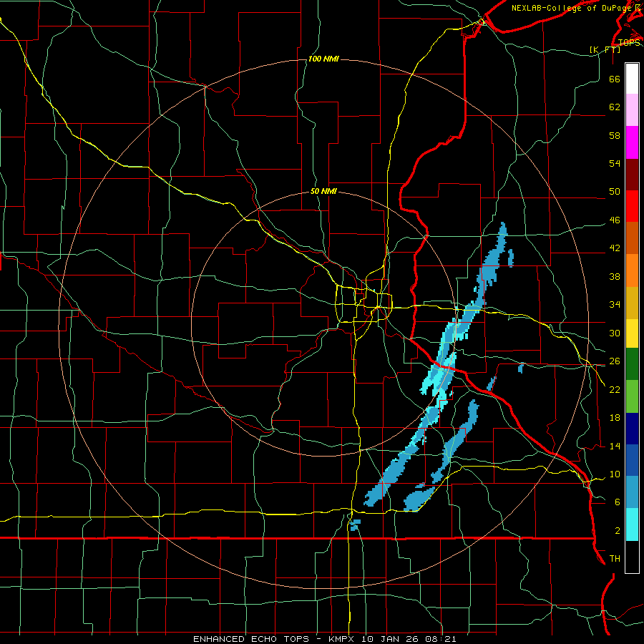
Task: Click the bright red 50 kft legend swatch
Action: [x=632, y=206]
